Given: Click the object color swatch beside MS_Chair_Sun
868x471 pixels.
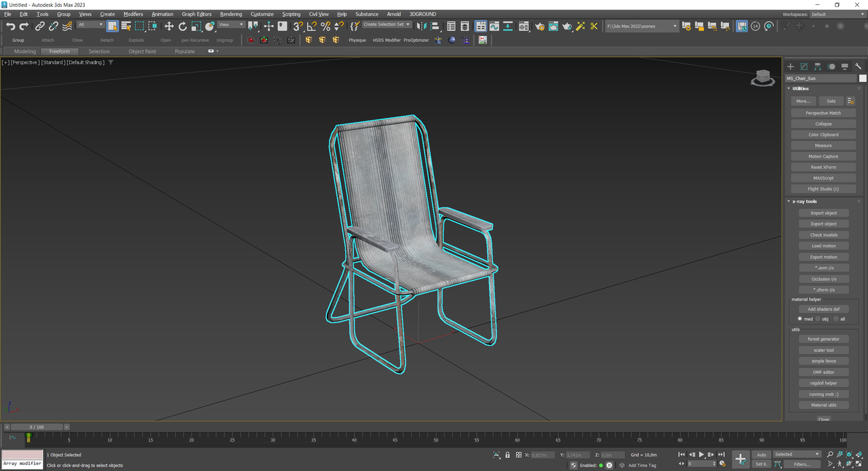Looking at the screenshot, I should (863, 79).
